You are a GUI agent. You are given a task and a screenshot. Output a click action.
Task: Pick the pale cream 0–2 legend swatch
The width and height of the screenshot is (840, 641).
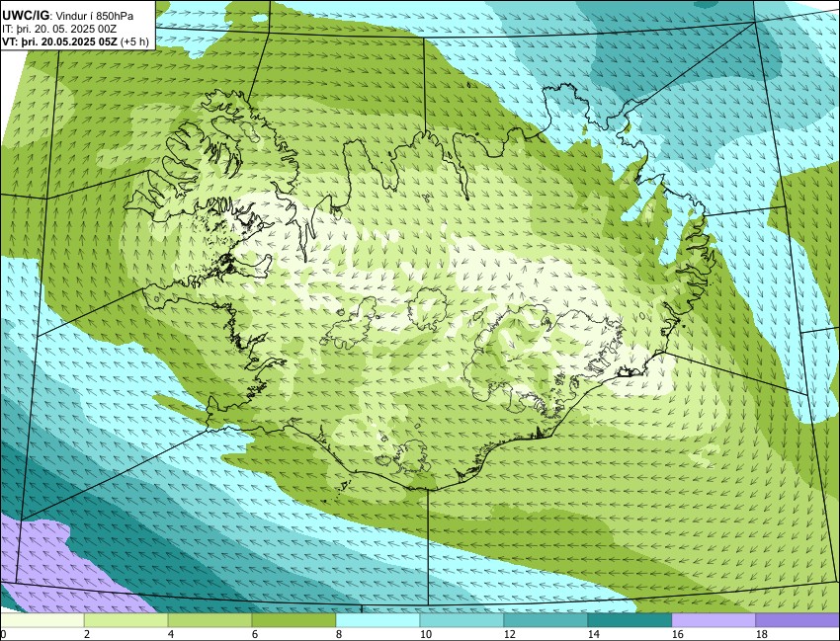click(x=42, y=620)
